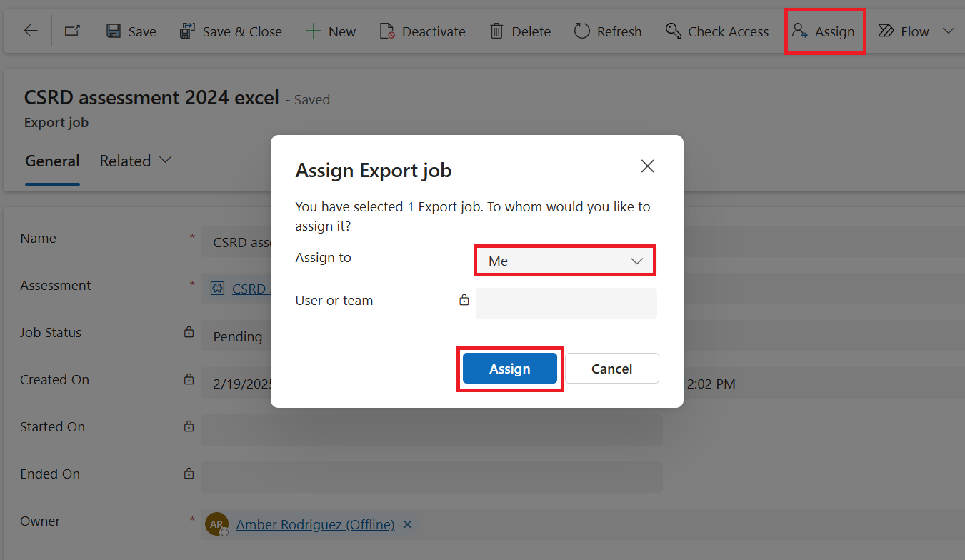
Task: Click the lock icon beside User or team
Action: click(464, 300)
